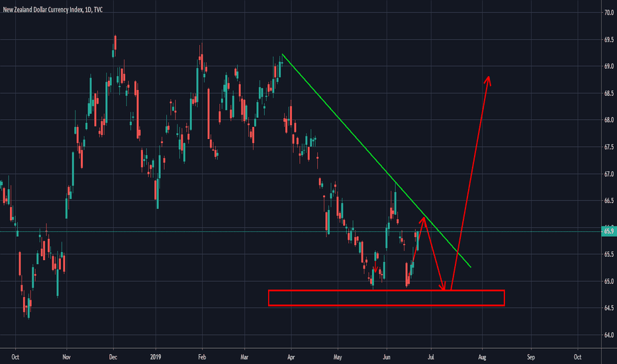Click the Jun label on time axis
617x364 pixels.
387,357
